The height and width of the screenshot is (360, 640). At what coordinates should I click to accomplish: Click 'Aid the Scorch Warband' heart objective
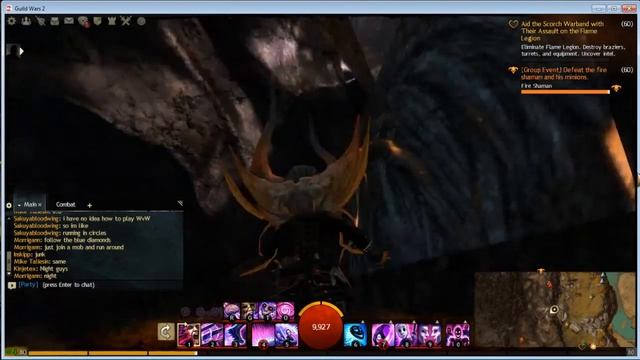pyautogui.click(x=562, y=31)
